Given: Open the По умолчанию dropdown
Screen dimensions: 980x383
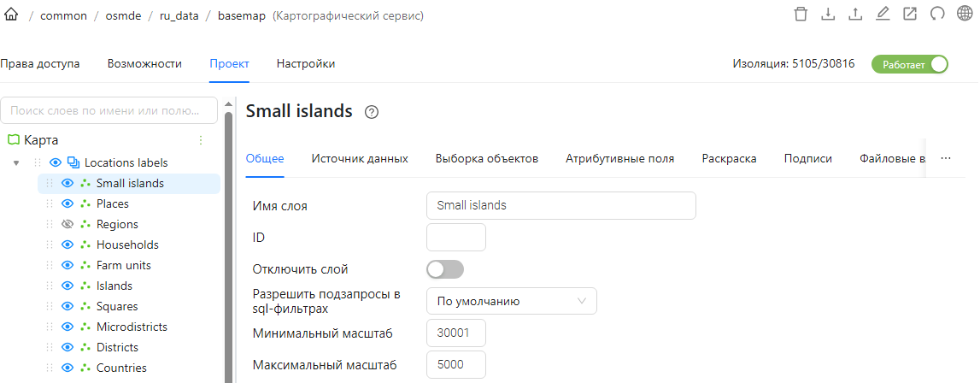Looking at the screenshot, I should [x=512, y=301].
